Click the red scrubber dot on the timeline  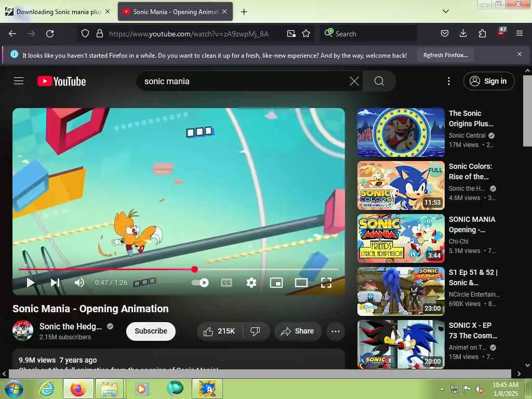click(x=194, y=270)
